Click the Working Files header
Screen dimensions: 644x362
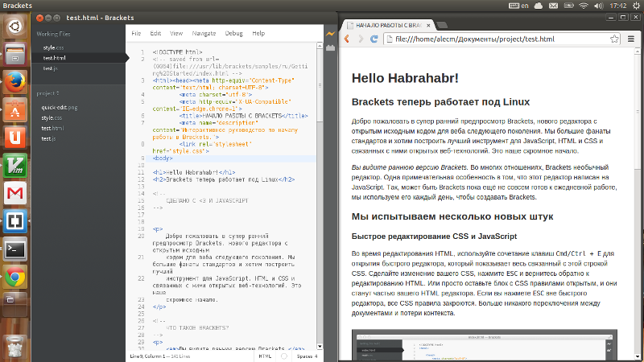(x=53, y=34)
